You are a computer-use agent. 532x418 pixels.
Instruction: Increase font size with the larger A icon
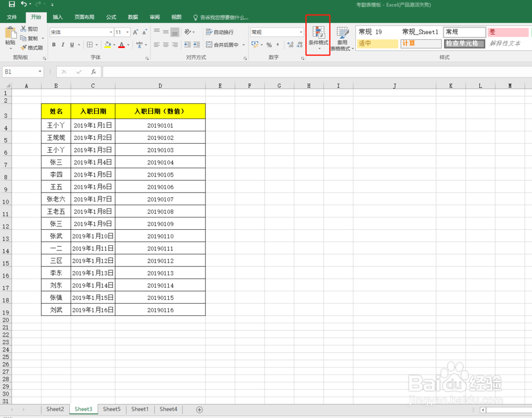point(135,32)
